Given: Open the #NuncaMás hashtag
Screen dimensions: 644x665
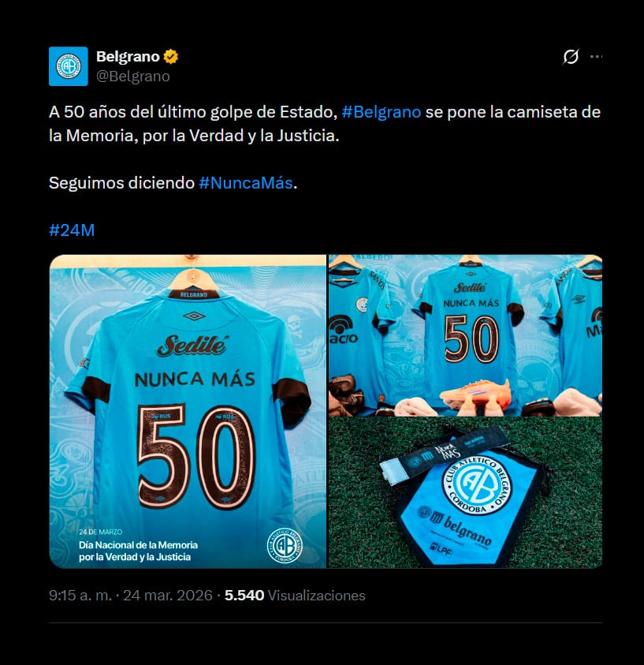Looking at the screenshot, I should tap(246, 183).
